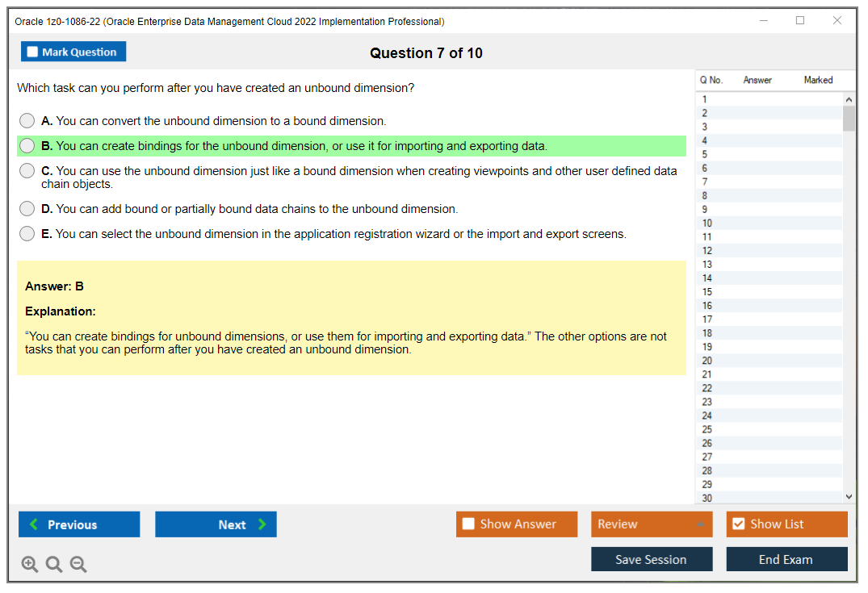
Task: Click the question list scrollbar up arrow
Action: [849, 98]
